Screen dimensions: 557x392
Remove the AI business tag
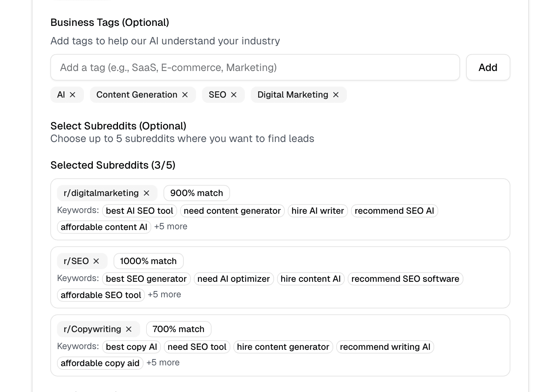pyautogui.click(x=73, y=95)
